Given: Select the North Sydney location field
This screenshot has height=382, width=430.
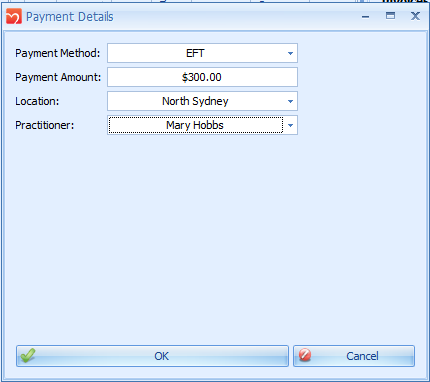Looking at the screenshot, I should tap(202, 101).
